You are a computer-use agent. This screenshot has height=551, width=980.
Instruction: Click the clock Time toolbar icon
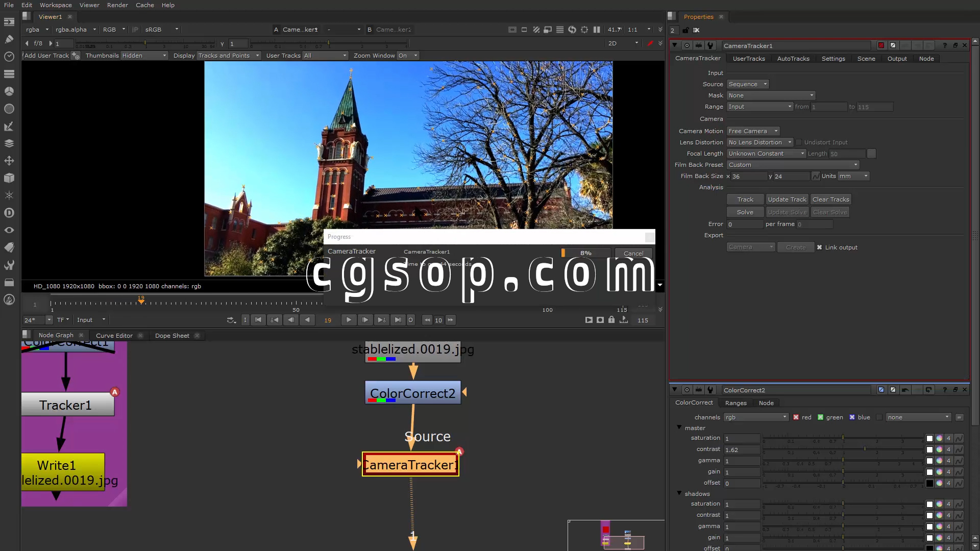click(x=9, y=57)
